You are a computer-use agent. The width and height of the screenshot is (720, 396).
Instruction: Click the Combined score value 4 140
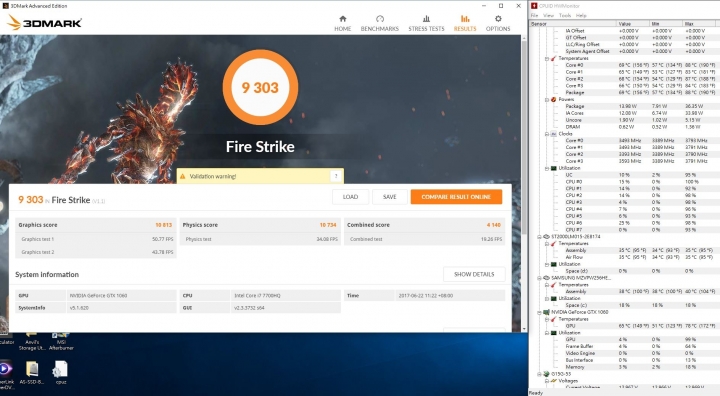494,225
